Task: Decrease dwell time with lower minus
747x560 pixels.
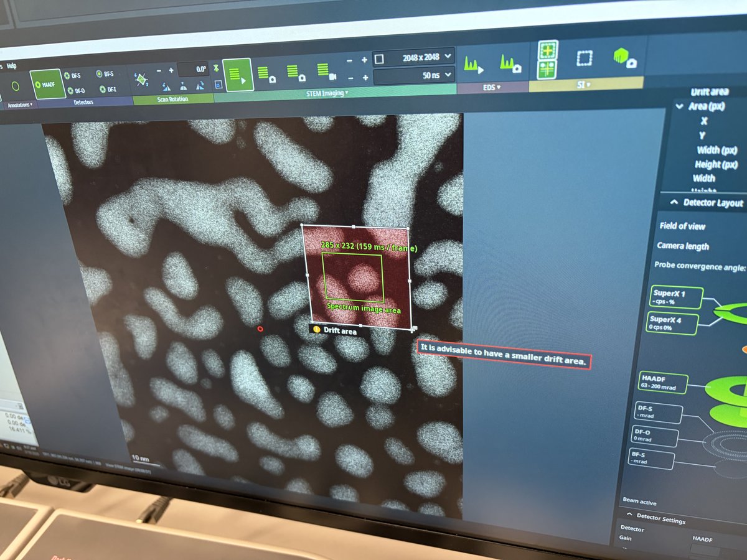Action: [349, 78]
